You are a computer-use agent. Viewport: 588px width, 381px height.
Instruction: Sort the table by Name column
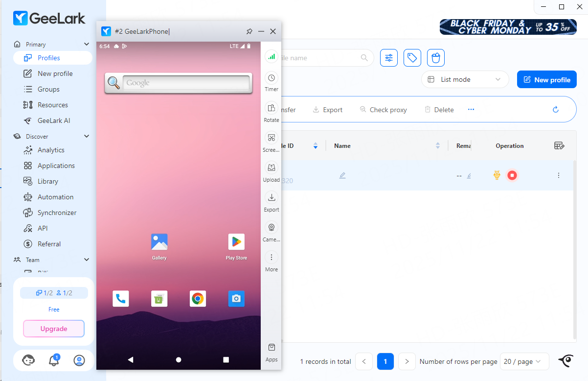(437, 145)
